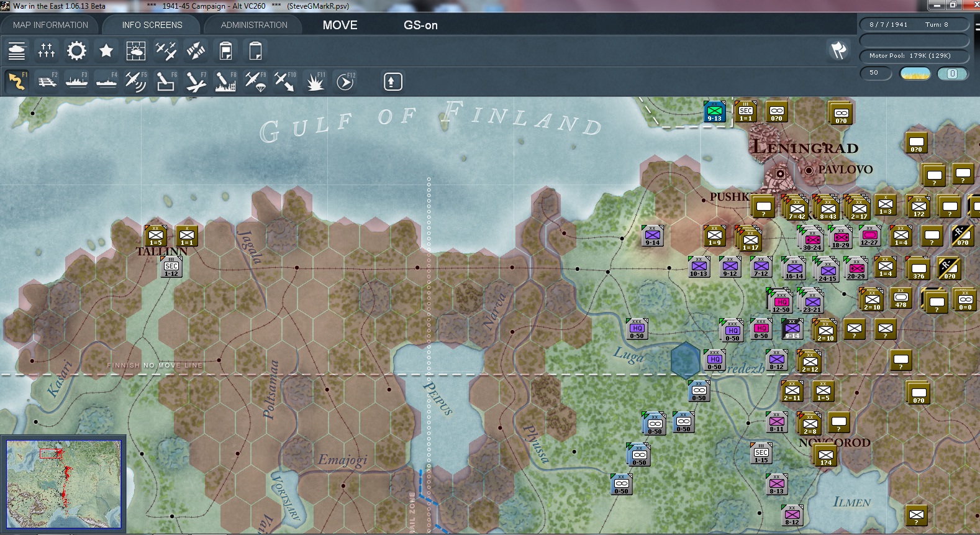Viewport: 980px width, 535px height.
Task: Select the pink 30-24 panzer unit
Action: pyautogui.click(x=812, y=239)
